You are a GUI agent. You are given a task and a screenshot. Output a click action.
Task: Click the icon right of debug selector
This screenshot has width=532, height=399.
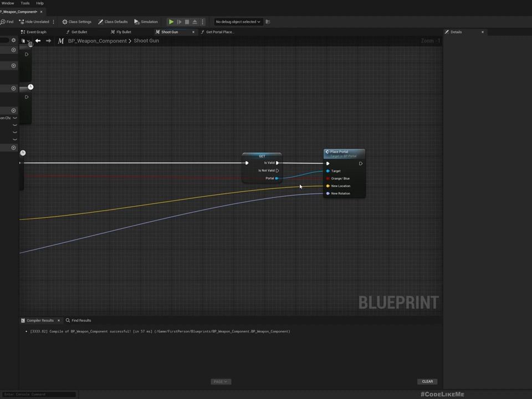[268, 22]
